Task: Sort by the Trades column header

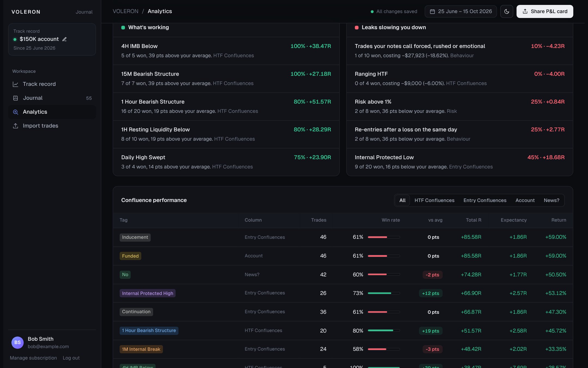Action: tap(318, 220)
